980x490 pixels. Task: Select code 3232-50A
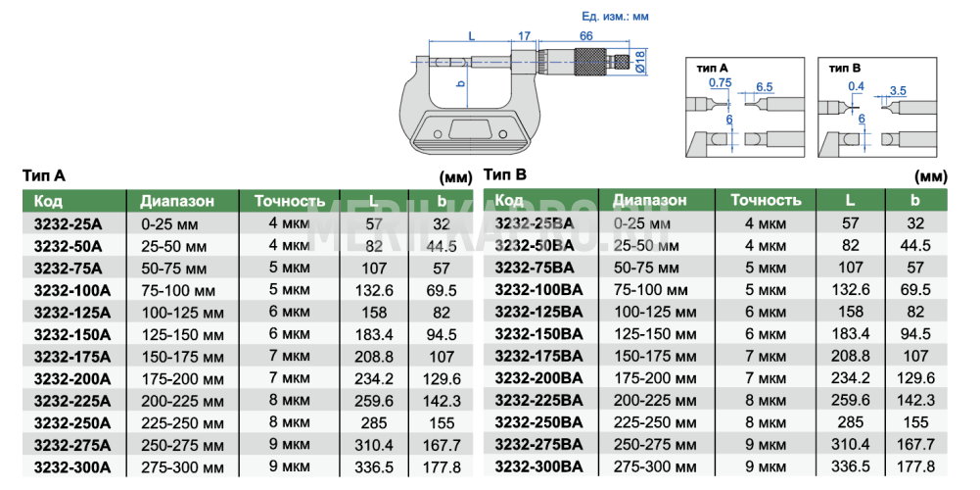[68, 246]
